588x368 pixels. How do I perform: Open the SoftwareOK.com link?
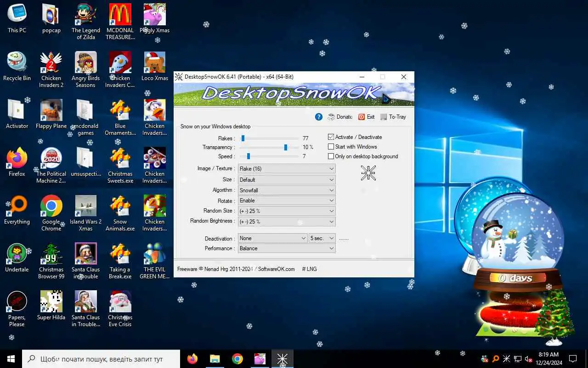[276, 269]
